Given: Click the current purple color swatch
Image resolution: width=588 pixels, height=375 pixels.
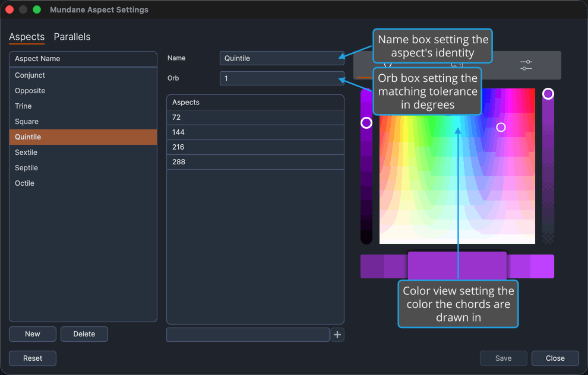Looking at the screenshot, I should 457,266.
